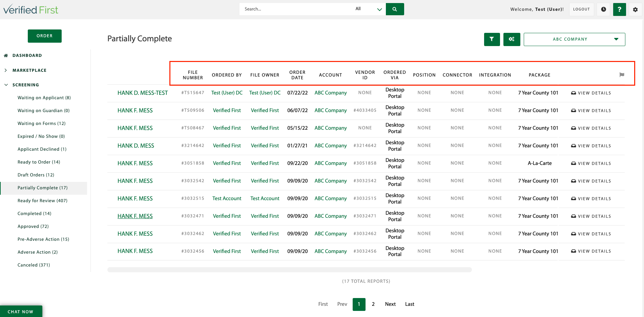This screenshot has width=644, height=317.
Task: Click the current page 1 button
Action: click(359, 304)
